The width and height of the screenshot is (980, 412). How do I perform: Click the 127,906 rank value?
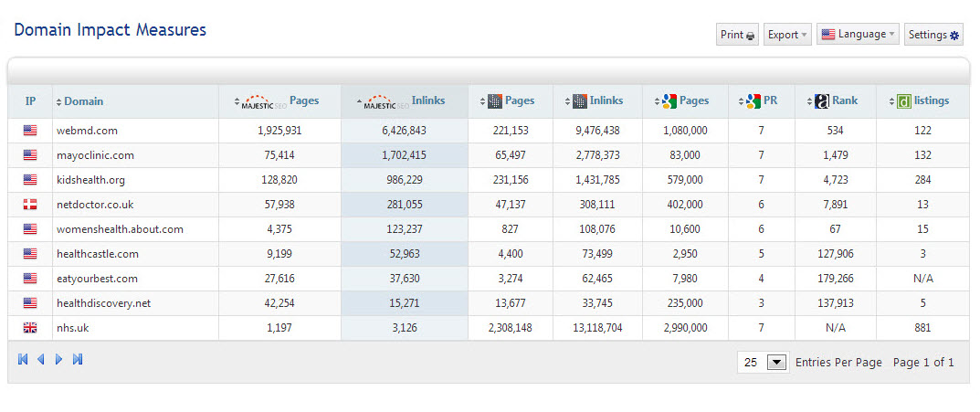tap(835, 254)
